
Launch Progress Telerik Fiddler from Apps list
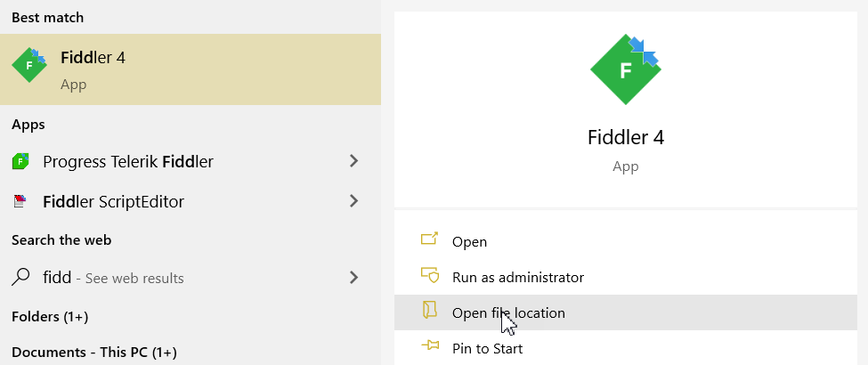[x=128, y=161]
